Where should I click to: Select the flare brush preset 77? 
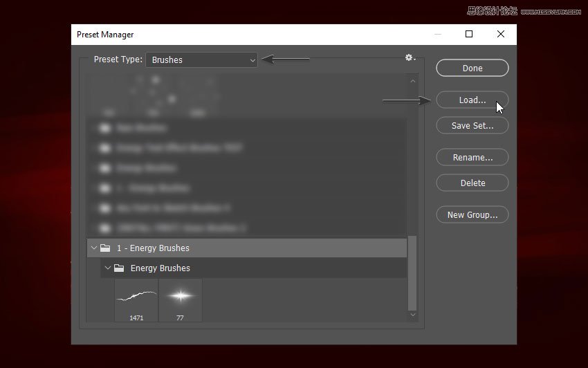(181, 300)
